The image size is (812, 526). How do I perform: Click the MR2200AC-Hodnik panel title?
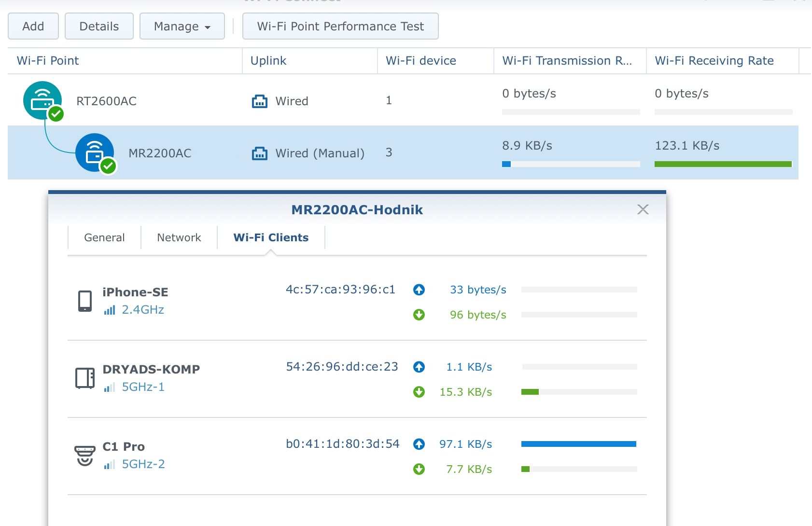click(357, 210)
